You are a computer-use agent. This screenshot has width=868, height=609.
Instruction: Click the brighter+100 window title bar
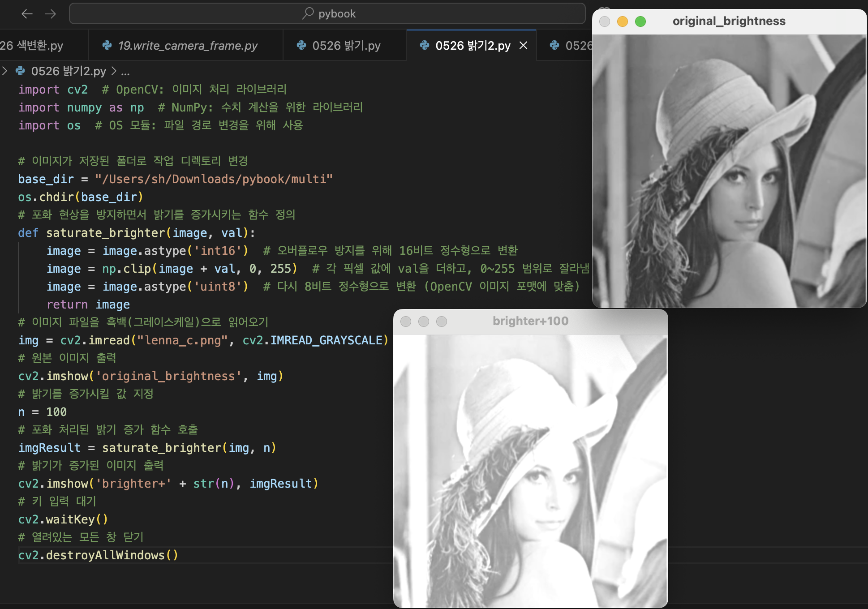pos(530,321)
